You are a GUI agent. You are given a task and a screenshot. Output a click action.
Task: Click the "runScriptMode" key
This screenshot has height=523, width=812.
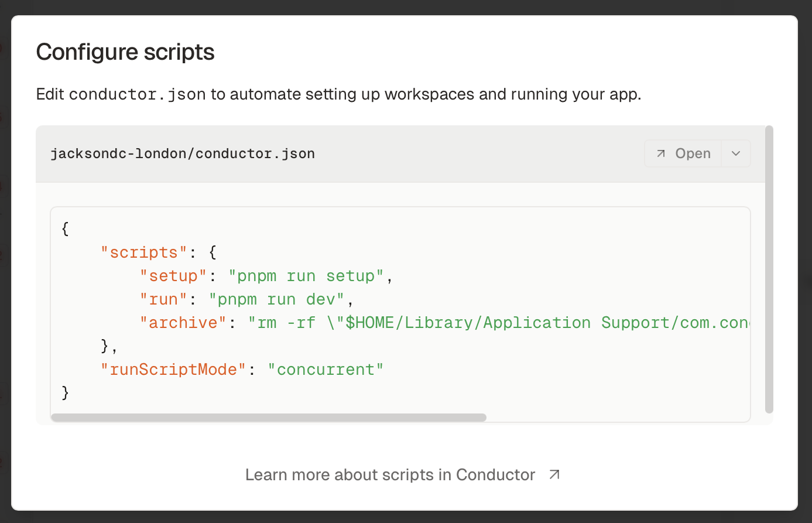[x=173, y=370]
